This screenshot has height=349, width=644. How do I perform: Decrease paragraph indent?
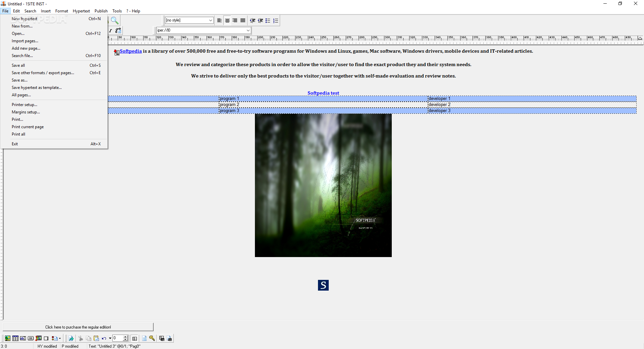253,20
